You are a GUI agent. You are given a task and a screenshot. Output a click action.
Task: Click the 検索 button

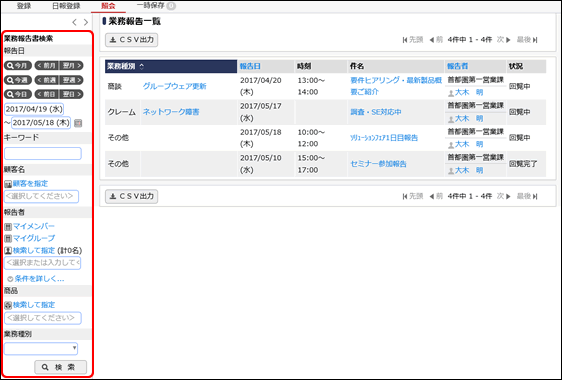pyautogui.click(x=61, y=367)
